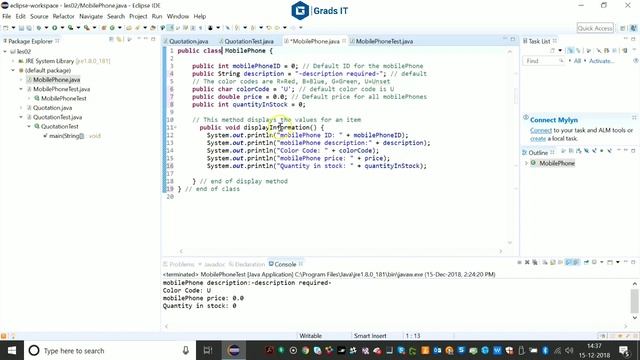Click the New file toolbar icon
Image resolution: width=640 pixels, height=360 pixels.
click(6, 28)
